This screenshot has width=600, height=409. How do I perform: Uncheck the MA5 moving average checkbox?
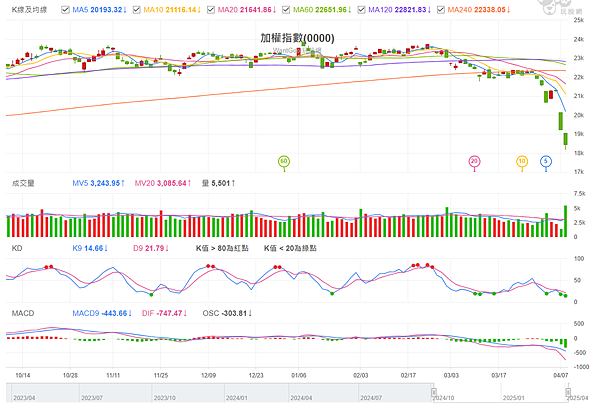65,10
